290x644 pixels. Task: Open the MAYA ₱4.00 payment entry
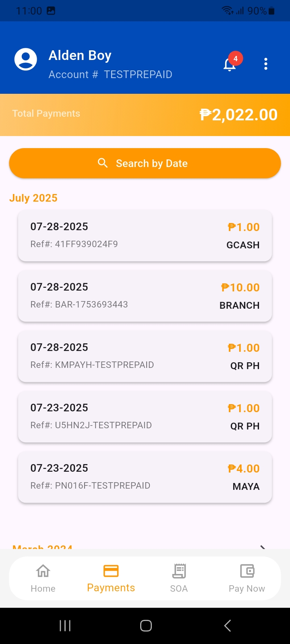(145, 477)
